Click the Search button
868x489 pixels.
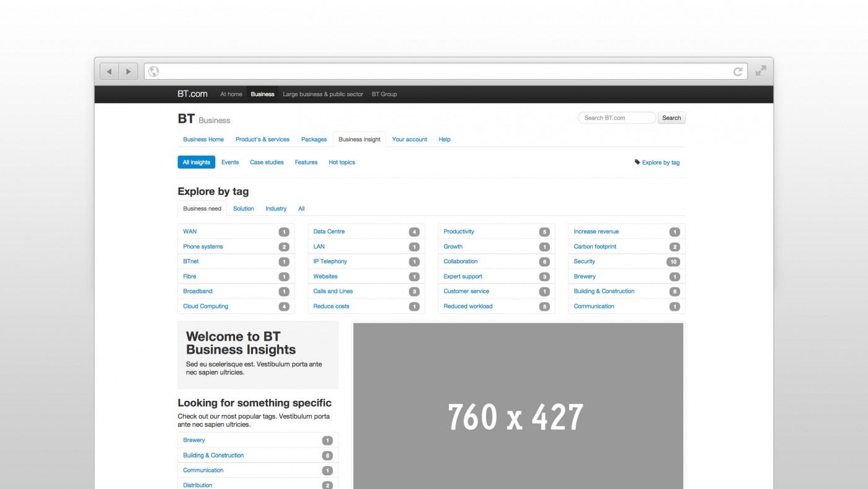[671, 118]
